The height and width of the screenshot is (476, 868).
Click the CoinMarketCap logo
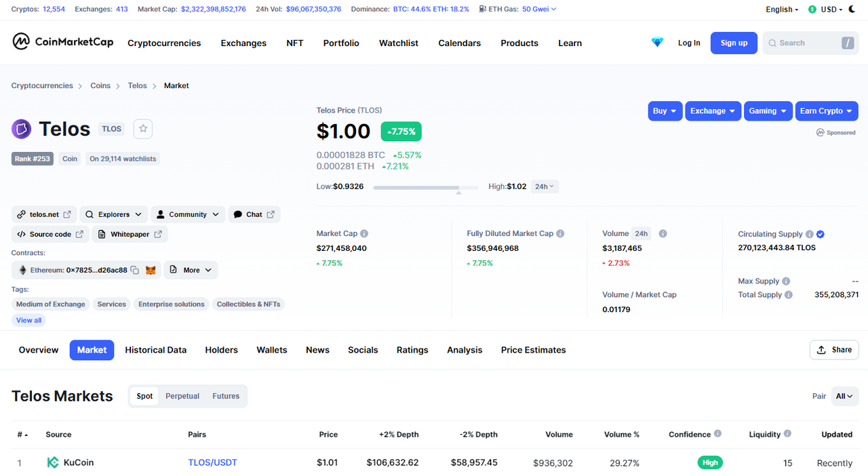coord(62,42)
